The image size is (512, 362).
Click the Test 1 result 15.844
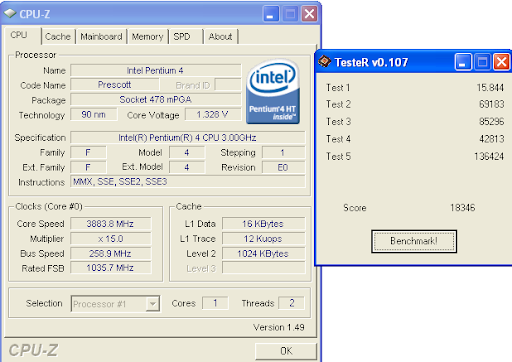click(490, 88)
